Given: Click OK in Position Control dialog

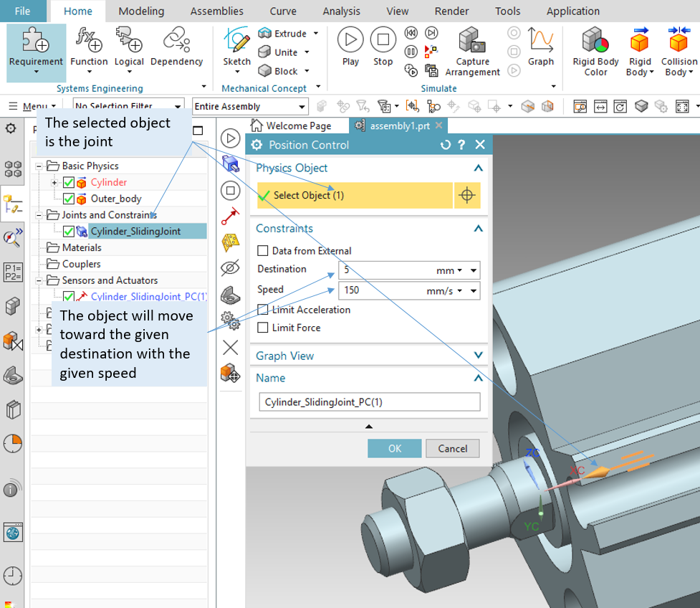Looking at the screenshot, I should [x=394, y=448].
